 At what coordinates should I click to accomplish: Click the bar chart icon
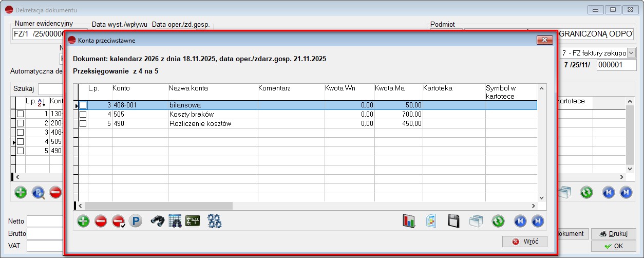pyautogui.click(x=408, y=222)
